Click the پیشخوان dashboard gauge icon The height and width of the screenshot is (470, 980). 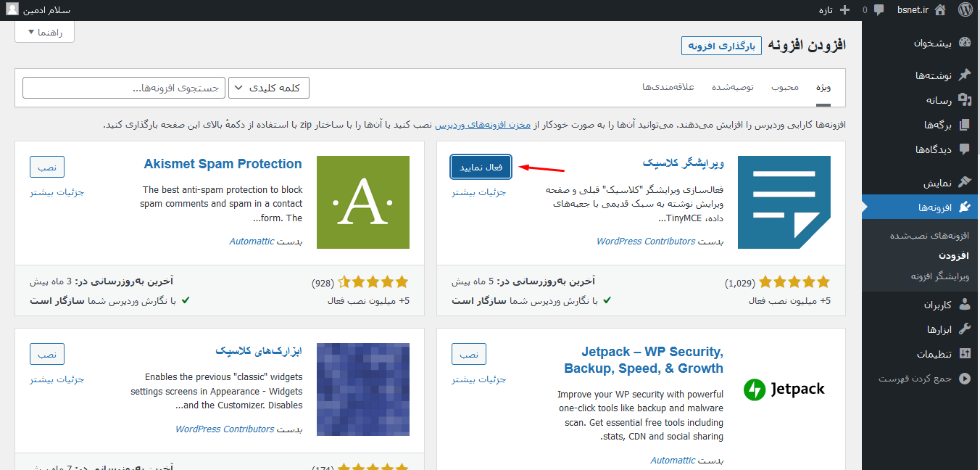click(x=964, y=43)
